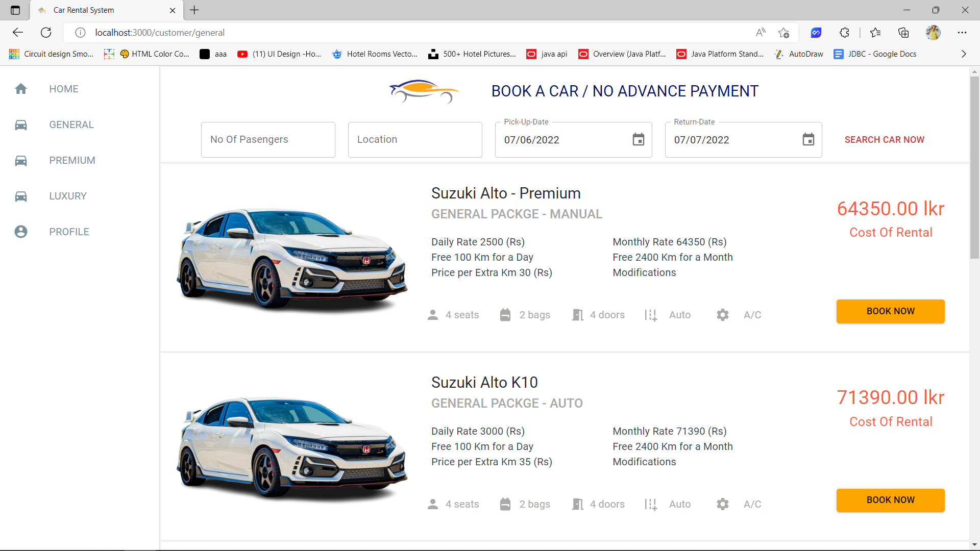Click the Home house icon in sidebar
This screenshot has height=551, width=980.
(21, 89)
